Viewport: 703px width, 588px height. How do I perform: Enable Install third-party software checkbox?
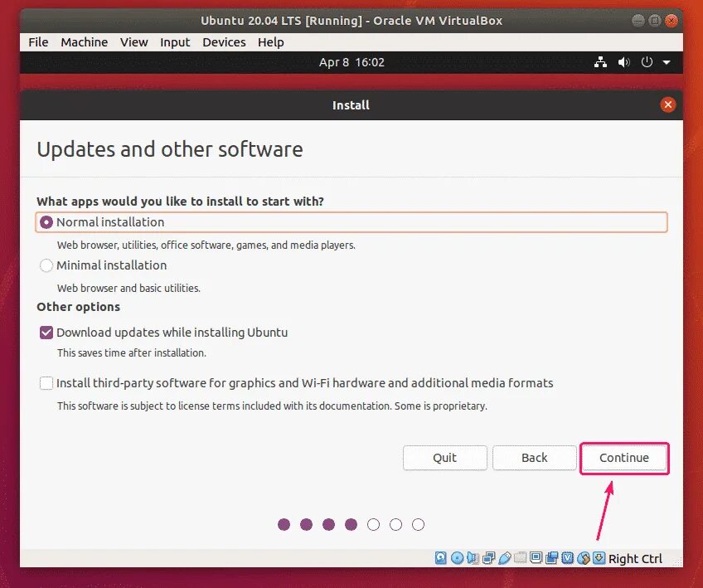[46, 383]
